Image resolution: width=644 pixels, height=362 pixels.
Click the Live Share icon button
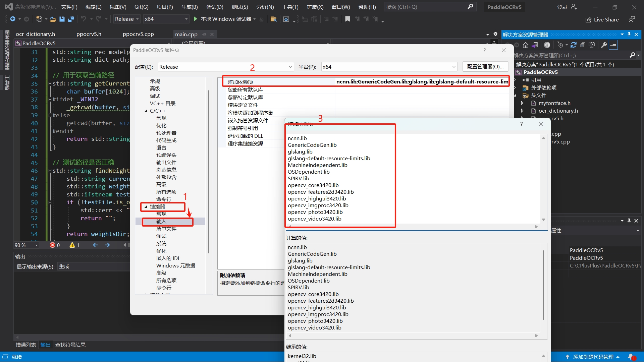point(602,20)
